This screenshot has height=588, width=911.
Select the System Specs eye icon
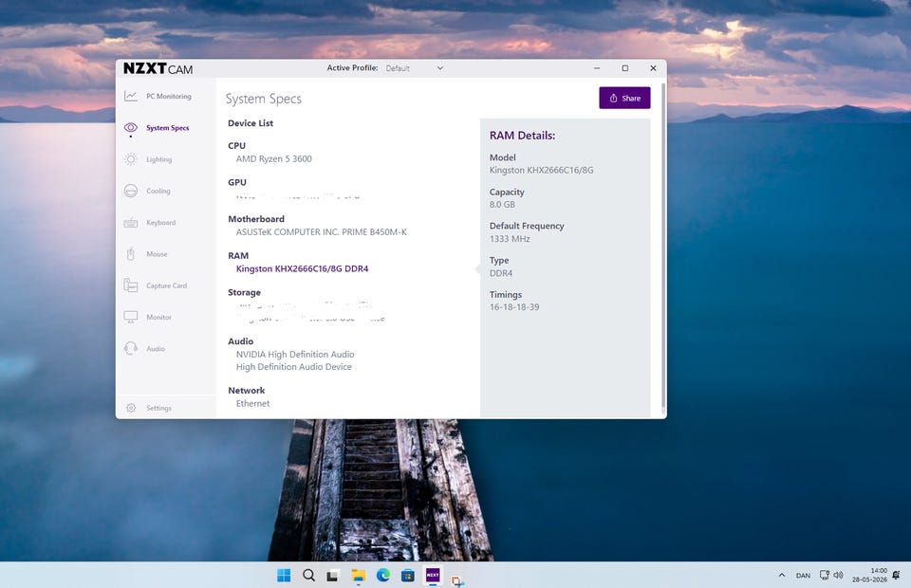(x=131, y=128)
